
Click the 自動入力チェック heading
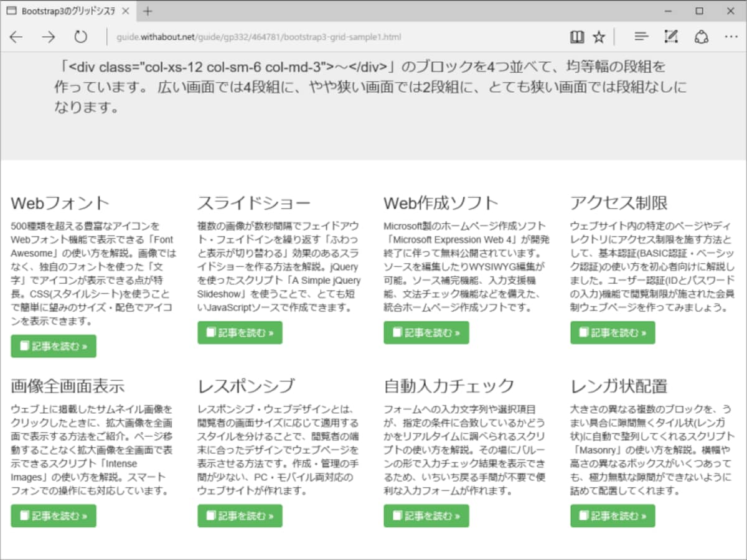coord(449,386)
